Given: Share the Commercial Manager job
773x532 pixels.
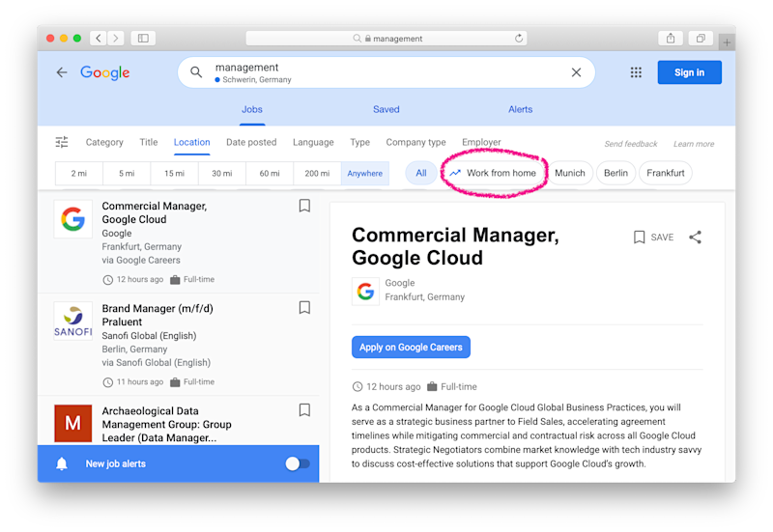Looking at the screenshot, I should pyautogui.click(x=695, y=237).
